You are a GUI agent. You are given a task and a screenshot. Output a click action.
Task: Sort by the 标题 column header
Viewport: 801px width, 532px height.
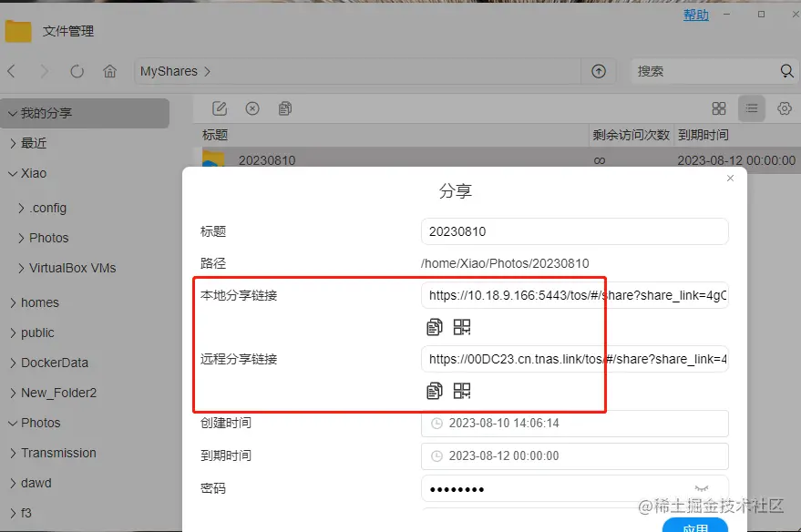215,135
